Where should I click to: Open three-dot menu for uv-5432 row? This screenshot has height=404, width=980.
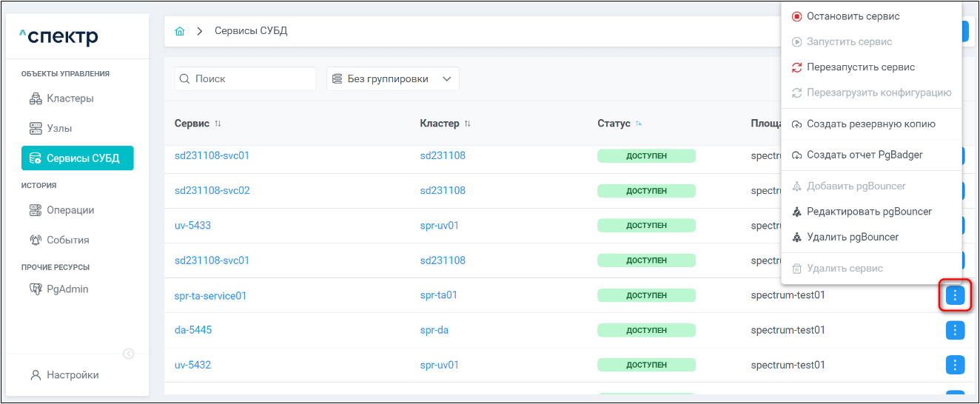click(956, 365)
